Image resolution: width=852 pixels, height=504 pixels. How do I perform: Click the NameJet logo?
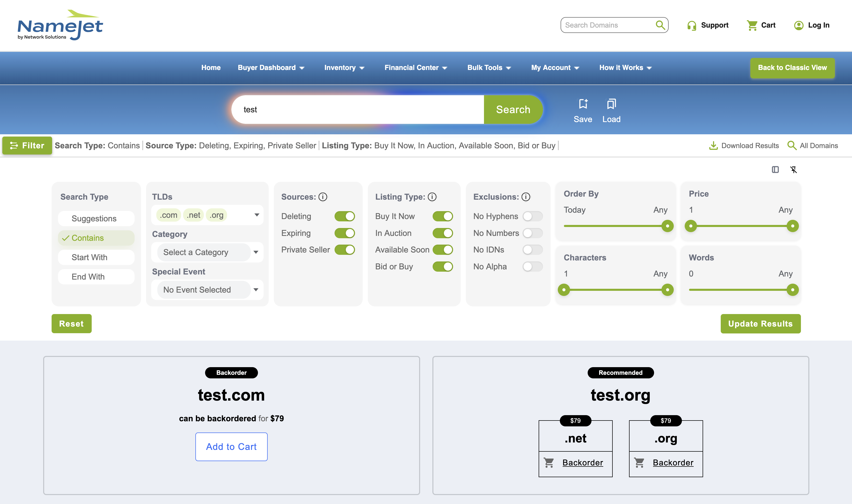click(x=60, y=25)
